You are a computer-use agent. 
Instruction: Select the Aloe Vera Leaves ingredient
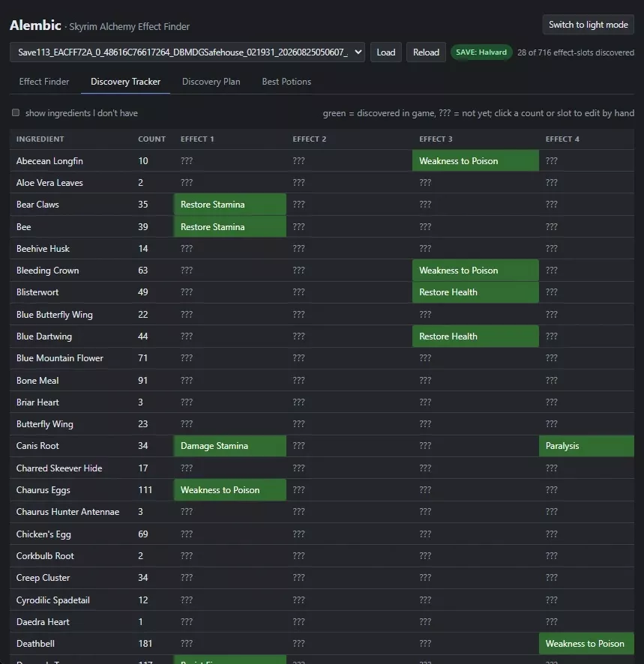(x=49, y=183)
